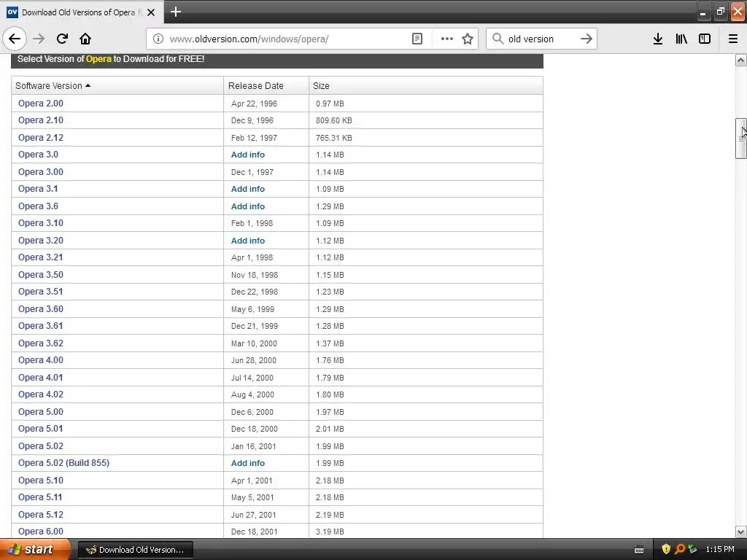Open a new browser tab
747x560 pixels.
(176, 12)
